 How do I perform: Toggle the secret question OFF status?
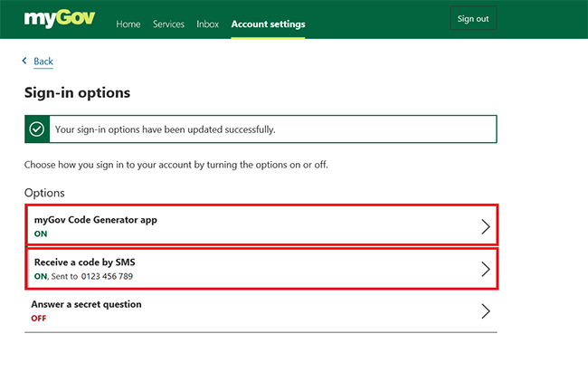pyautogui.click(x=39, y=319)
